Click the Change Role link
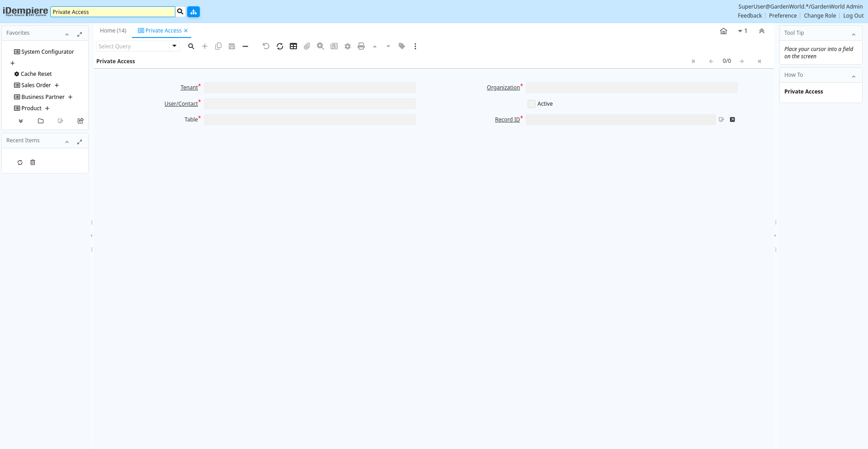Screen dimensions: 868x449 [x=820, y=16]
